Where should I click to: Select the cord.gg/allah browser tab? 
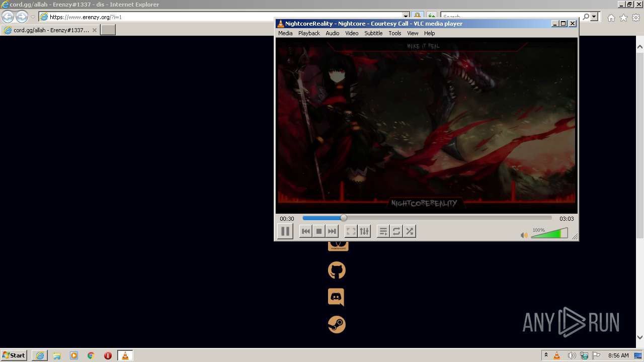(50, 30)
